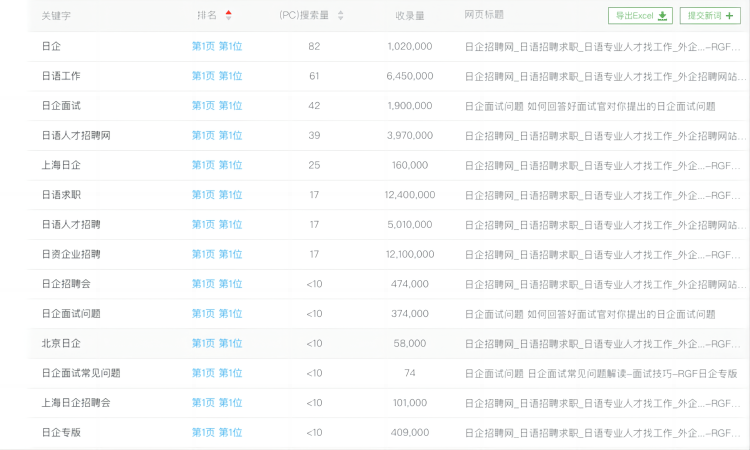This screenshot has height=450, width=750.
Task: Click the 日语人才招聘网 keyword cell
Action: [x=76, y=136]
